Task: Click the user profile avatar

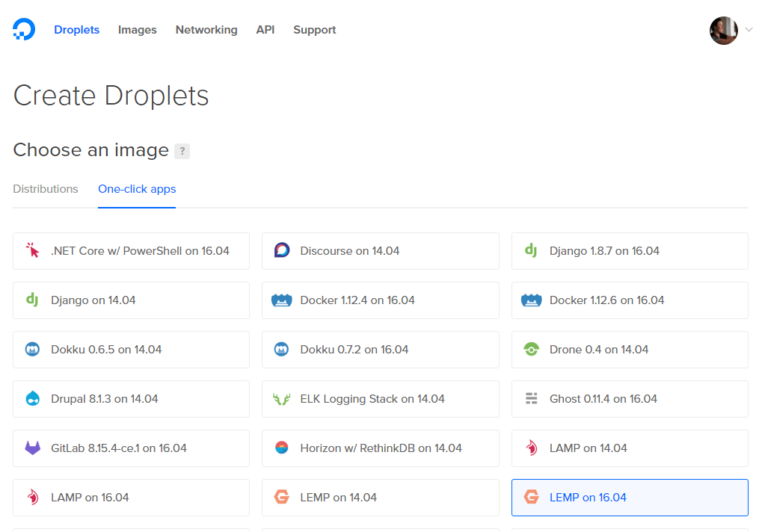Action: 724,30
